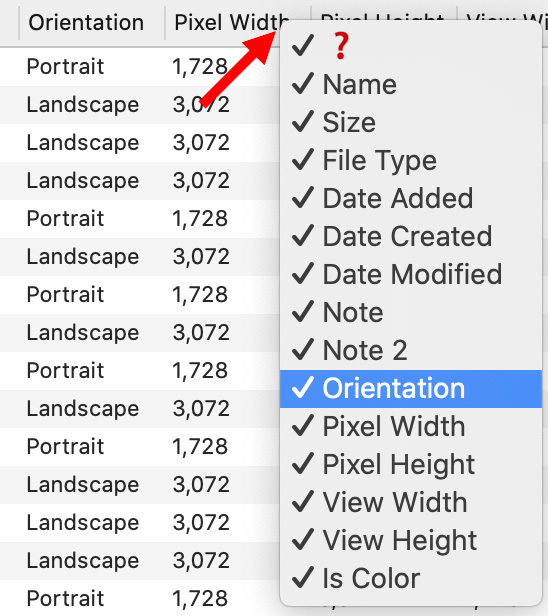
Task: Click the first Landscape orientation cell
Action: point(83,104)
